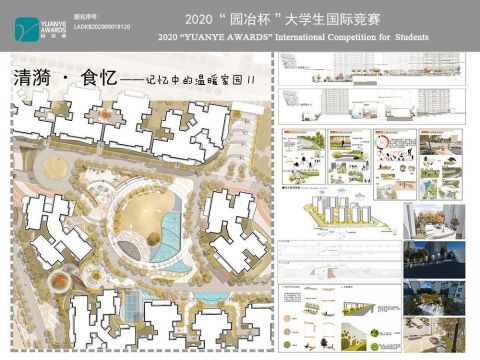Click the yellow roundabout circle near the road
The height and width of the screenshot is (360, 480).
55,169
